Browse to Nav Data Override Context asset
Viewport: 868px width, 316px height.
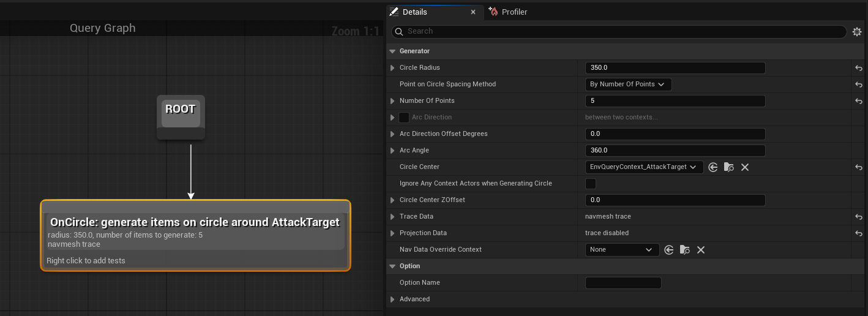(x=684, y=250)
